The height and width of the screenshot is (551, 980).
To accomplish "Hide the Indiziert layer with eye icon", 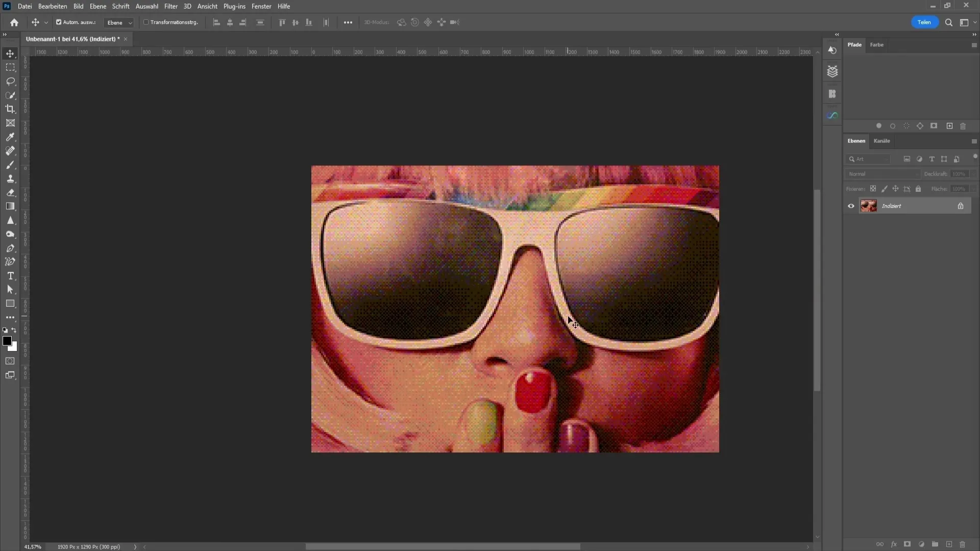I will click(x=851, y=206).
